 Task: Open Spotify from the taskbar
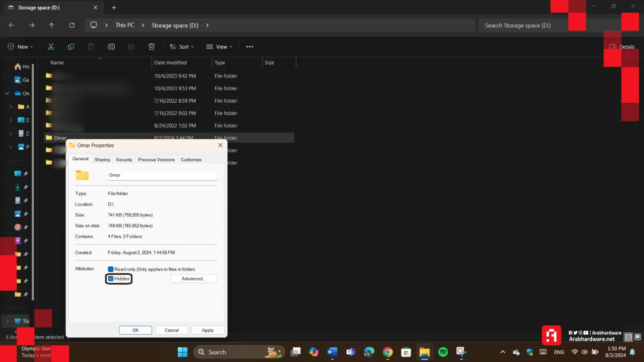(x=443, y=352)
